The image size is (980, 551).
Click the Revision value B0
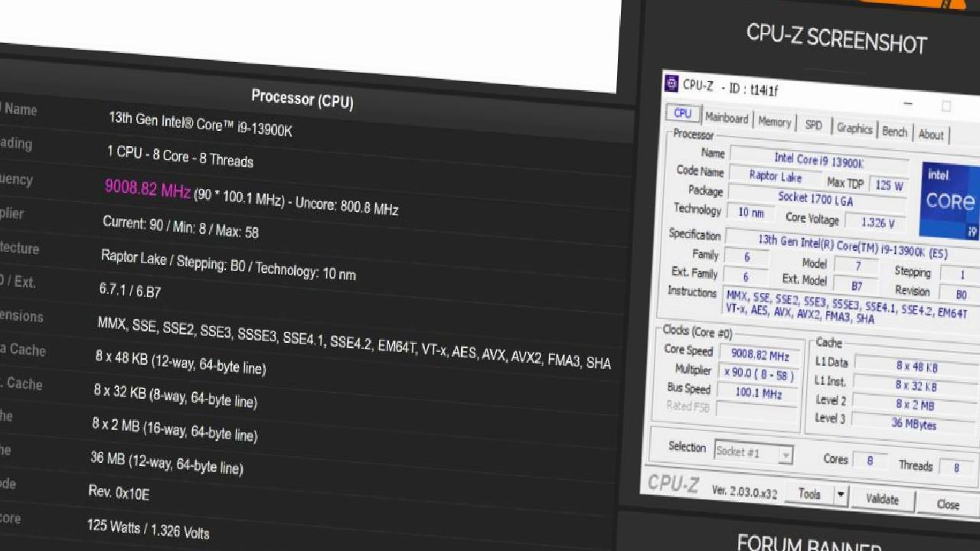tap(961, 294)
